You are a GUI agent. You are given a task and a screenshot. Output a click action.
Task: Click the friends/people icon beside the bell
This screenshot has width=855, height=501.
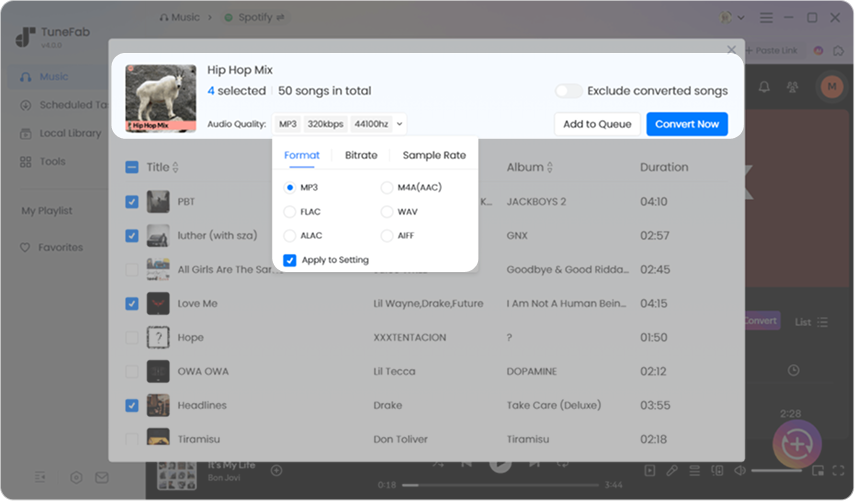coord(792,87)
